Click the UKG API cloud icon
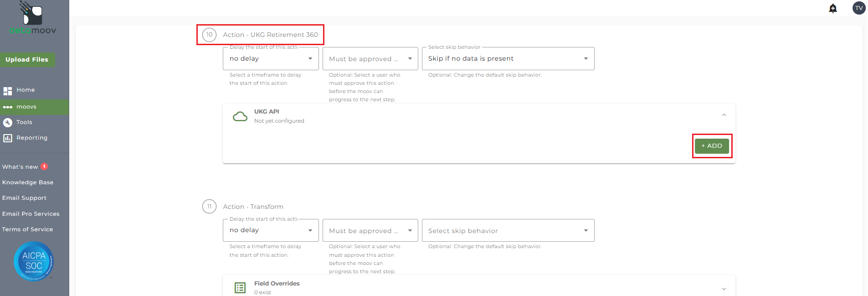Screen dimensions: 868x296 [x=240, y=116]
